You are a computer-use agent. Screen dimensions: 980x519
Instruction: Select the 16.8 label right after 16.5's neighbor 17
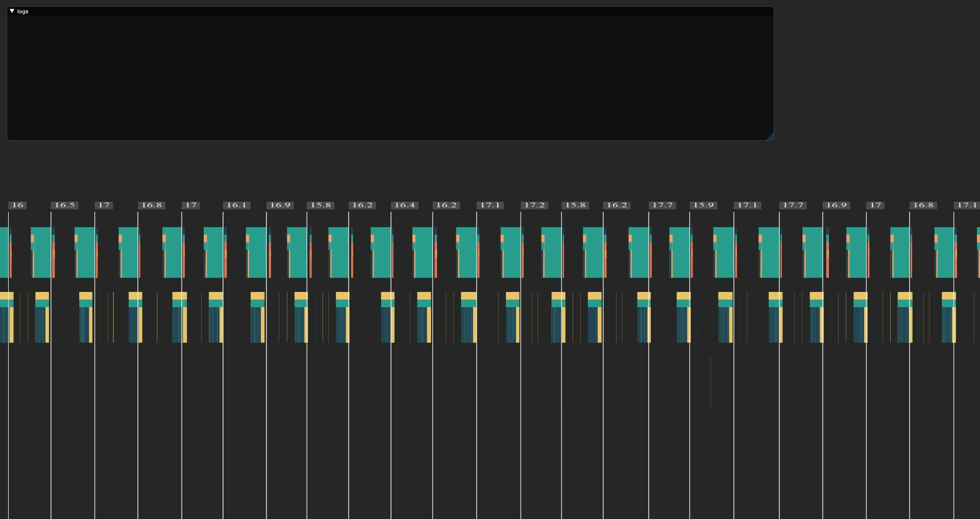click(152, 205)
